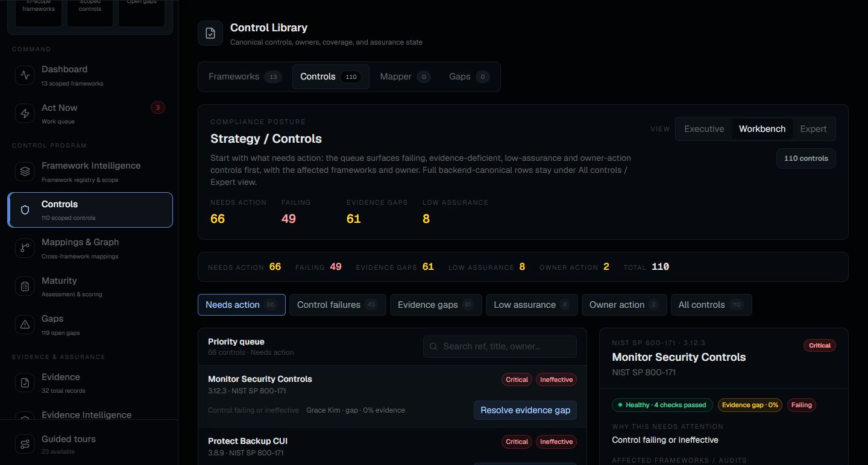Click the Control Library header icon
The image size is (868, 465).
(x=210, y=33)
